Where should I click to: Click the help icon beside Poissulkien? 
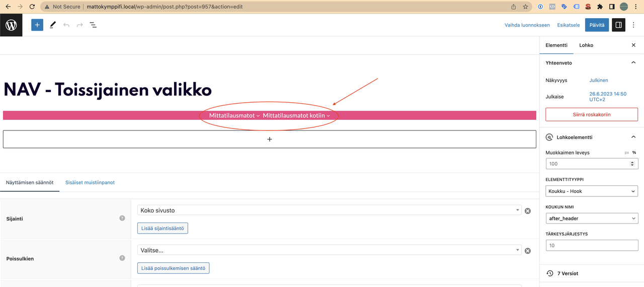(x=122, y=258)
